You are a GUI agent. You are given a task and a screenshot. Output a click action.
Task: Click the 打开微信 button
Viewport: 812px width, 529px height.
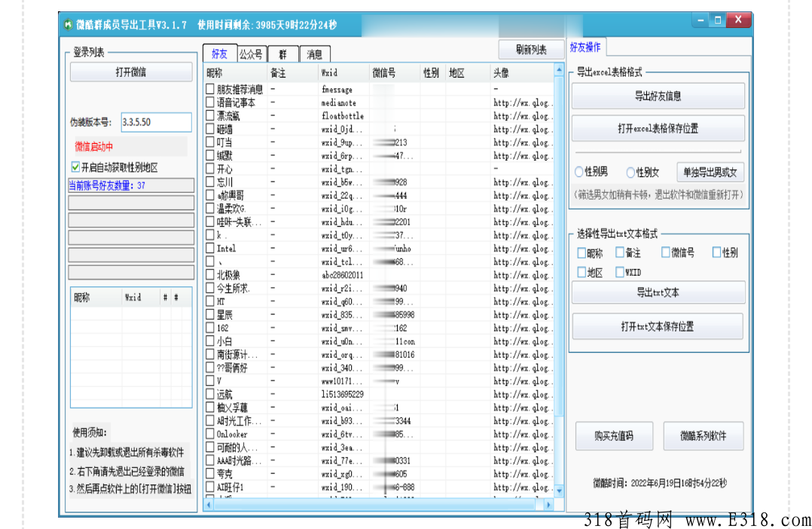131,72
